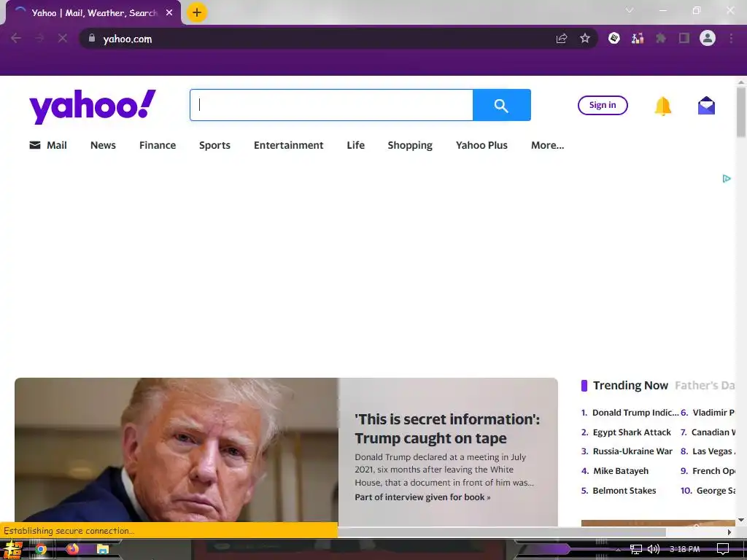The height and width of the screenshot is (560, 747).
Task: Open the network icon in system tray
Action: pos(635,550)
